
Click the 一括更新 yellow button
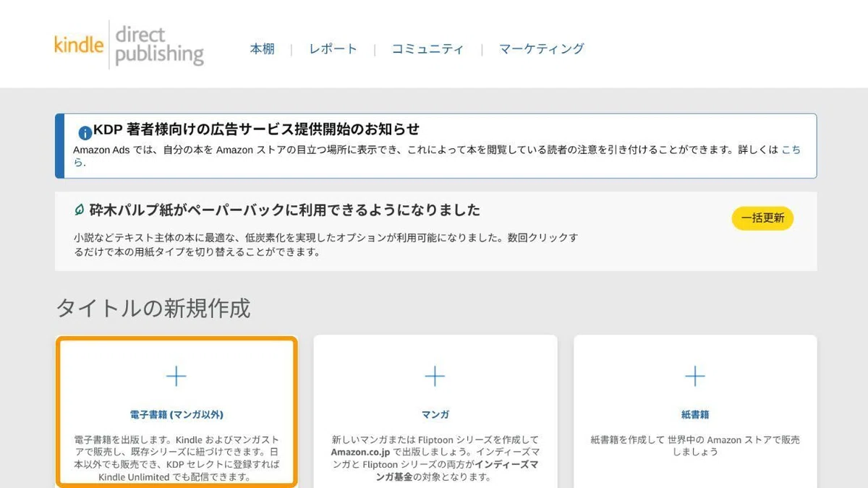point(762,218)
